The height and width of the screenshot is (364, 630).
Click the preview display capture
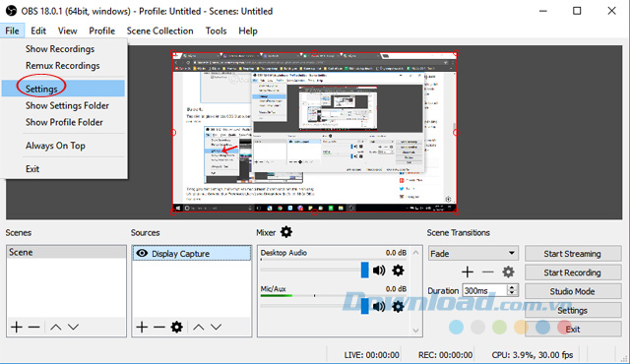(315, 132)
